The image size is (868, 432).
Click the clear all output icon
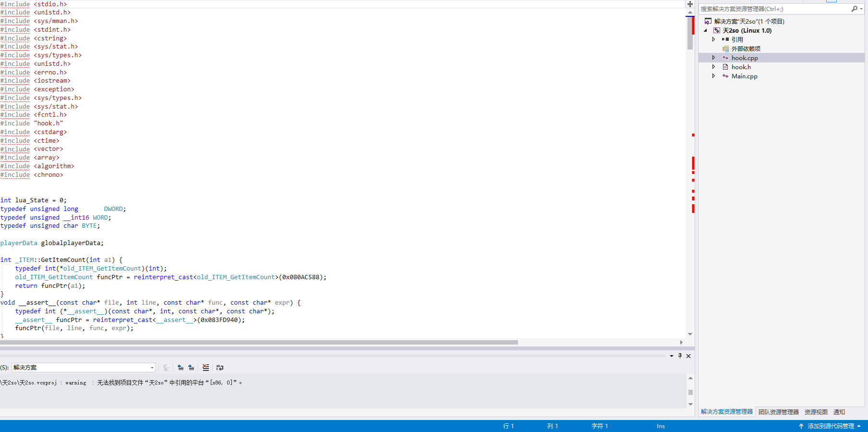tap(205, 368)
